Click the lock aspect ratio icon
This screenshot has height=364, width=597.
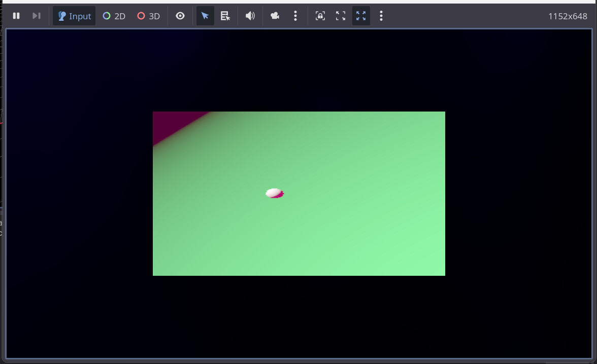tap(320, 16)
